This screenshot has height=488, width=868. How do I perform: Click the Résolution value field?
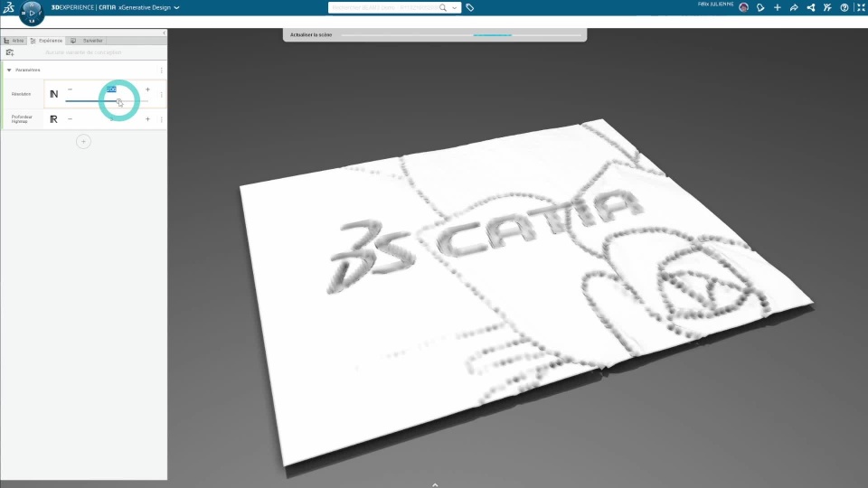tap(111, 89)
